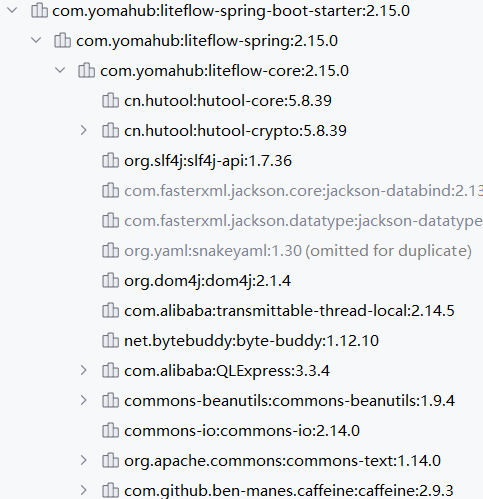Select com.yomahub:liteflow-spring:2.15.0 row

207,41
